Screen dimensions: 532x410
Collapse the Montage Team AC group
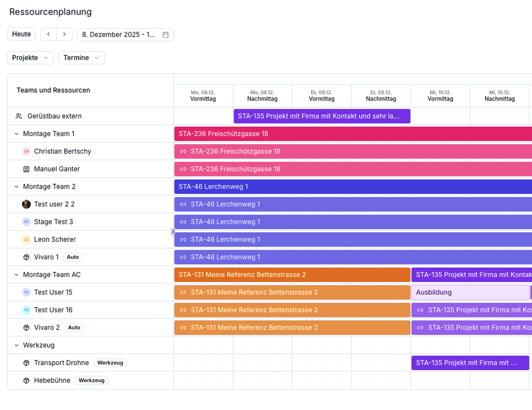pyautogui.click(x=16, y=275)
